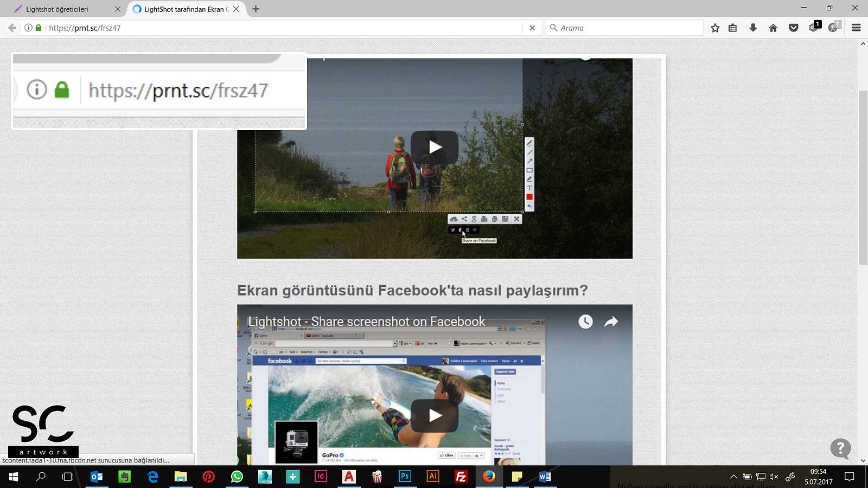Screen dimensions: 868x488
Task: Click the scrollbar down arrow
Action: 863,460
